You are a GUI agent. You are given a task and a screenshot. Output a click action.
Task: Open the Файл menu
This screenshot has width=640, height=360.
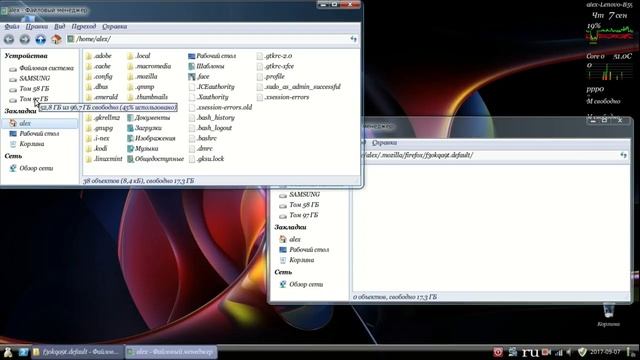pos(11,27)
